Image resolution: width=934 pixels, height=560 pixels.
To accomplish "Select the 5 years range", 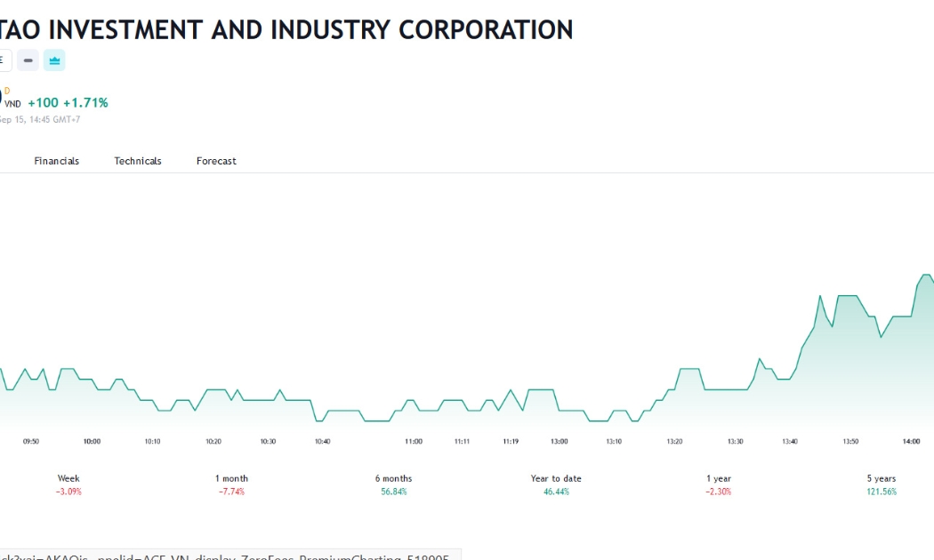I will click(x=882, y=484).
